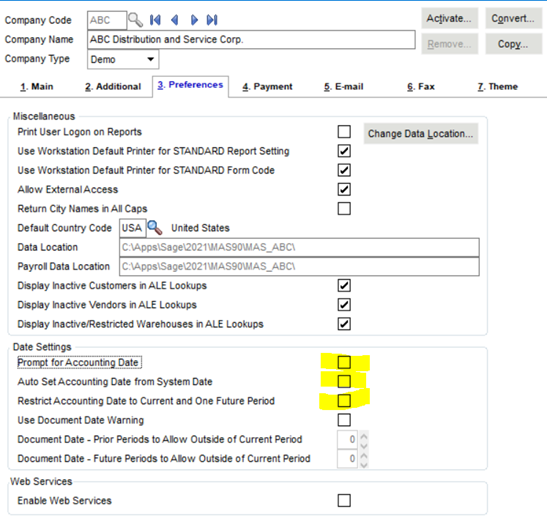Enable Print User Logon on Reports
547x525 pixels.
coord(344,132)
